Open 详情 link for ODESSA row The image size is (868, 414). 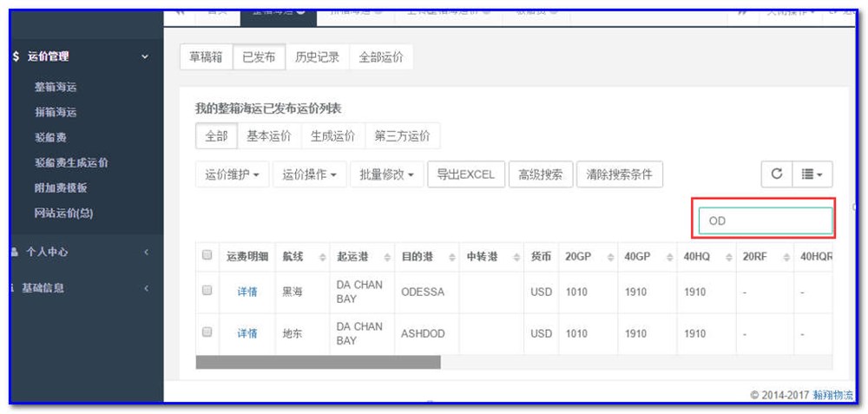(247, 292)
